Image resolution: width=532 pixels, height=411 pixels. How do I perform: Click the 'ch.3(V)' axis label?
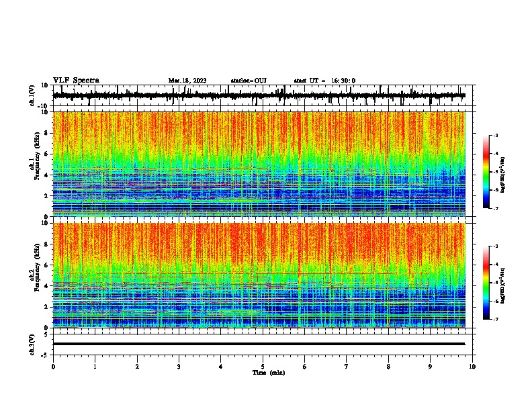(x=32, y=345)
